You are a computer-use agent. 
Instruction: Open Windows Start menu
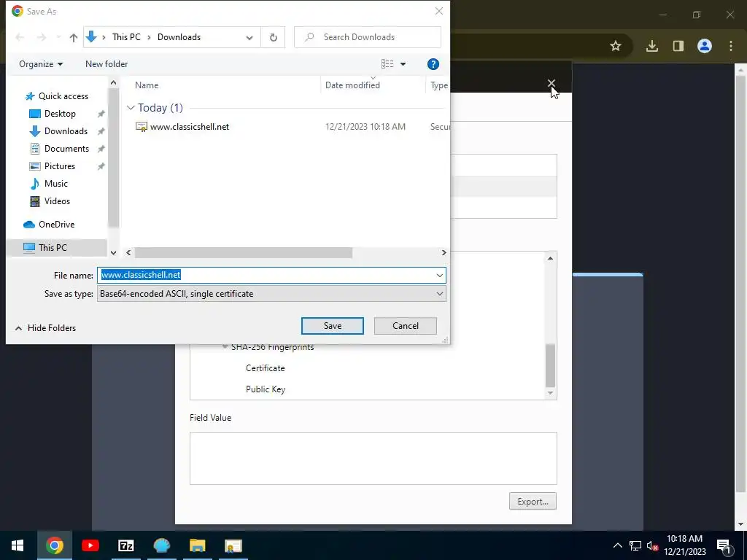[18, 545]
